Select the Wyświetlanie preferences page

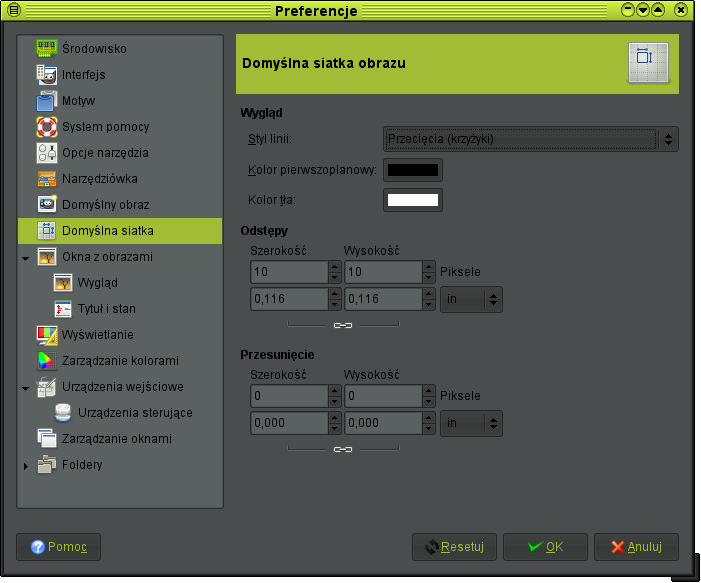coord(97,334)
